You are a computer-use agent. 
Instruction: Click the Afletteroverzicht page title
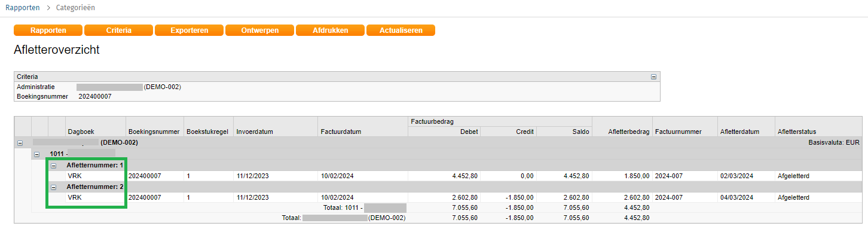(57, 50)
